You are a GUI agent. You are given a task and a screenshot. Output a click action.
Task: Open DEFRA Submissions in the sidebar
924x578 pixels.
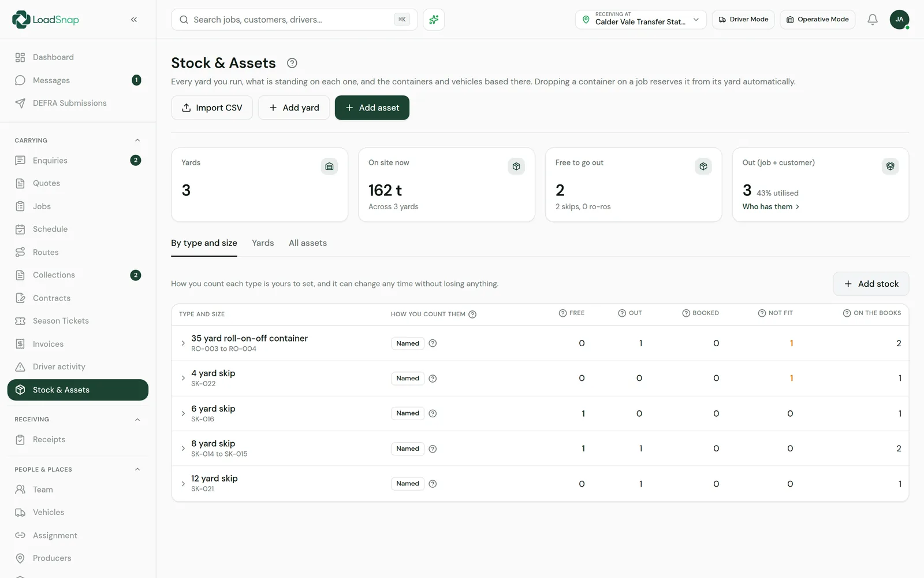tap(78, 103)
